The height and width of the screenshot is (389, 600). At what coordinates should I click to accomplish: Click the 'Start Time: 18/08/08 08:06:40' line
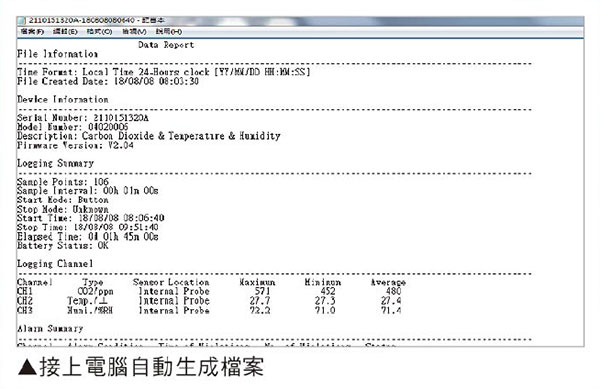[x=91, y=218]
